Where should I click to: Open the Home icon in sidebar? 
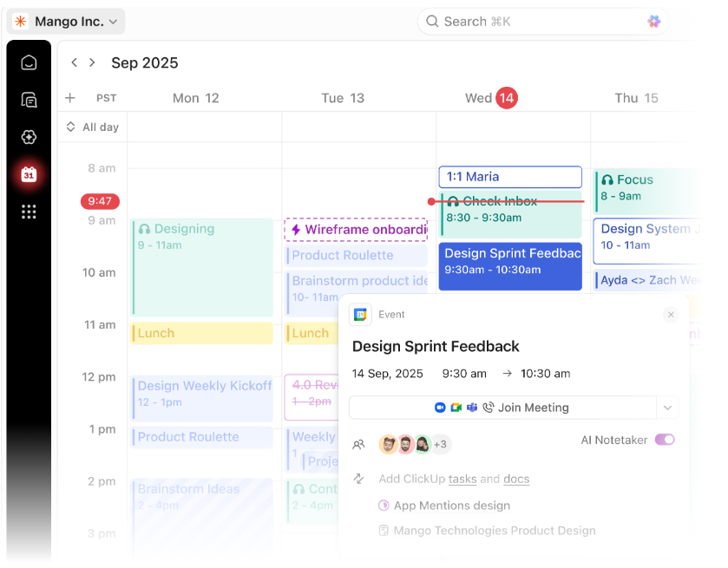(29, 62)
